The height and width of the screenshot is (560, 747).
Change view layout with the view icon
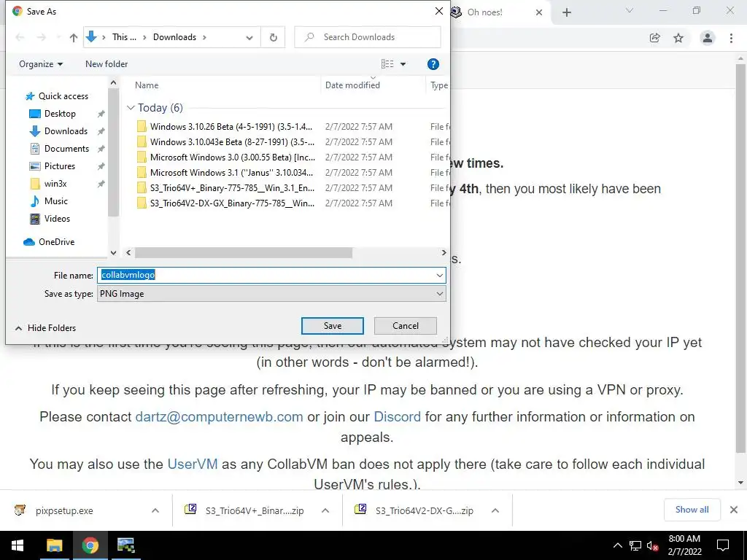tap(387, 64)
